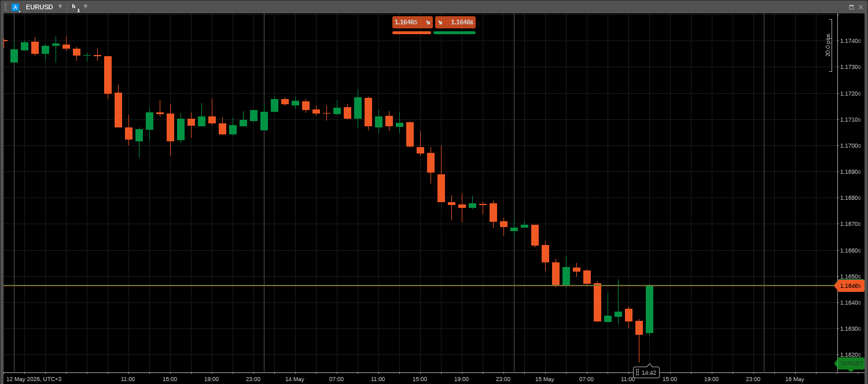This screenshot has width=868, height=384.
Task: Click the chart panel drag grip
Action: tap(6, 7)
